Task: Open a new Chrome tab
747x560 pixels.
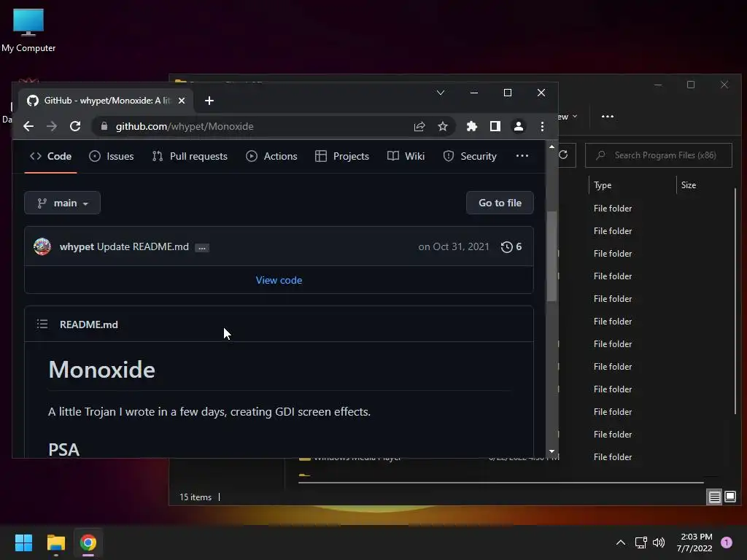Action: click(x=209, y=101)
